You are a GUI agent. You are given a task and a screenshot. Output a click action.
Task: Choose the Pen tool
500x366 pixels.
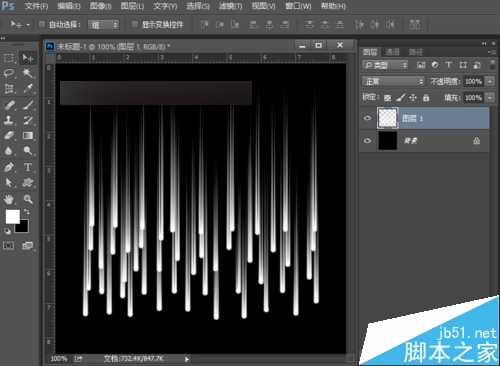tap(9, 167)
